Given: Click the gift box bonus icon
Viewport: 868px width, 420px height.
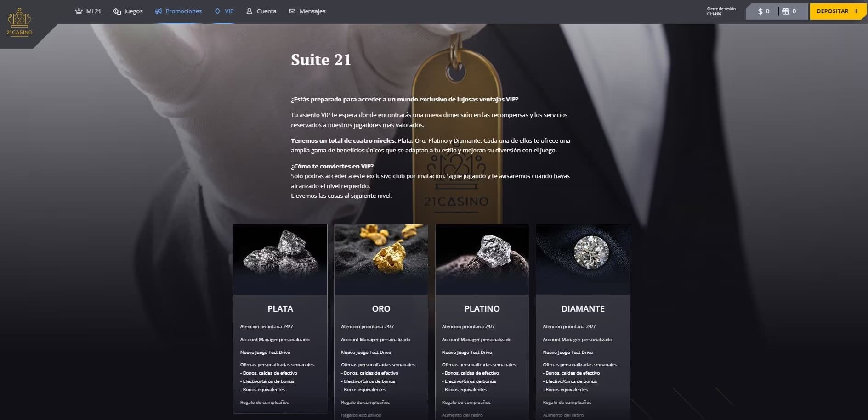Looking at the screenshot, I should point(786,11).
